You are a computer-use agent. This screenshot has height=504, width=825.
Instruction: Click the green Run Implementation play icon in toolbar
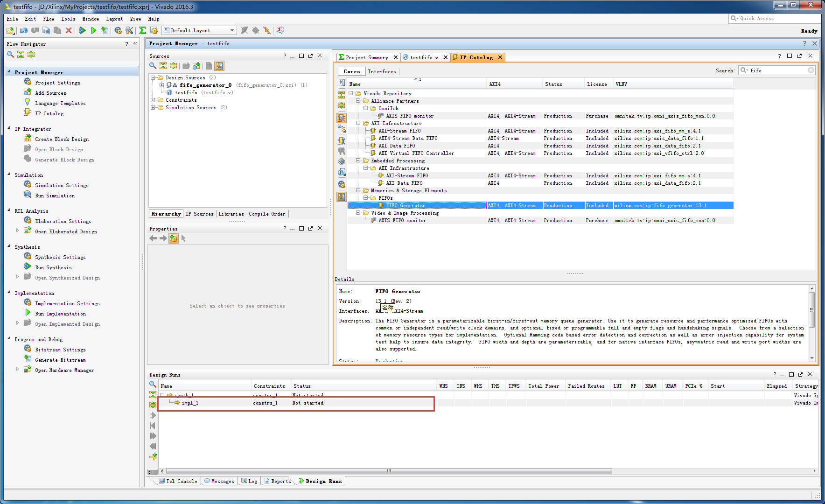click(93, 31)
